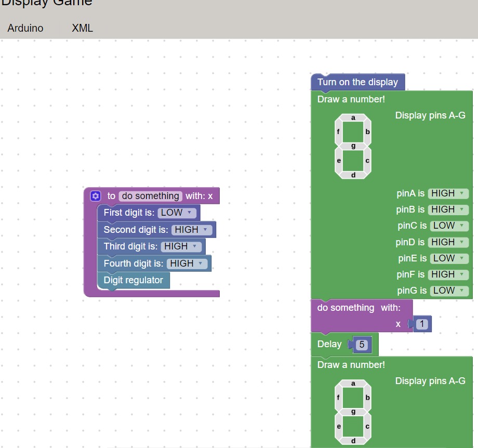
Task: Select the Delay block
Action: 329,344
